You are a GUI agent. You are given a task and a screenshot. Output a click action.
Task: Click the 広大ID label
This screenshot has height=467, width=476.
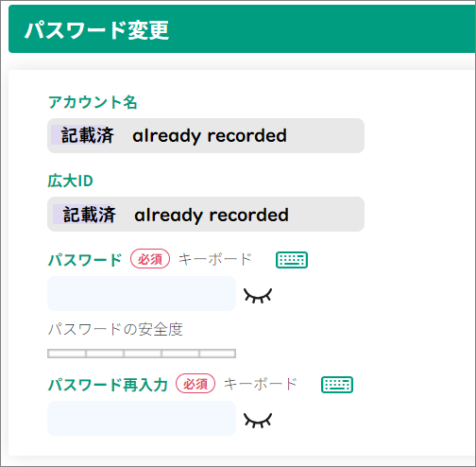click(70, 181)
